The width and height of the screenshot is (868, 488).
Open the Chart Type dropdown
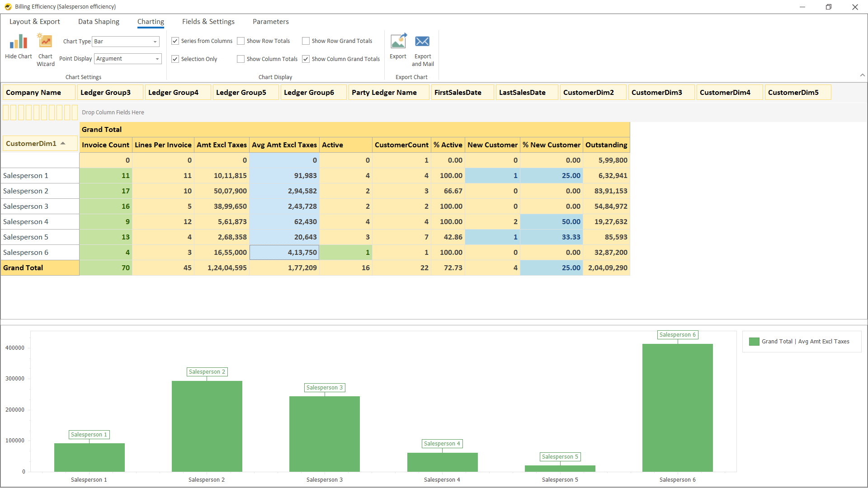coord(156,41)
